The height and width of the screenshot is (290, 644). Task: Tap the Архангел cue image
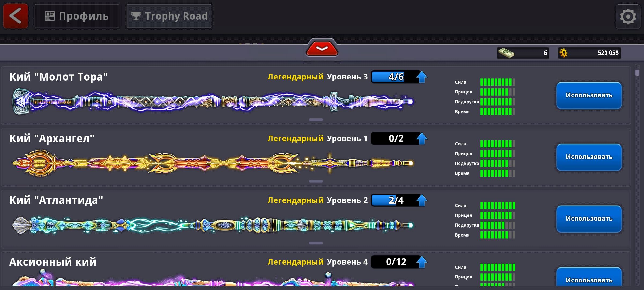pyautogui.click(x=213, y=163)
